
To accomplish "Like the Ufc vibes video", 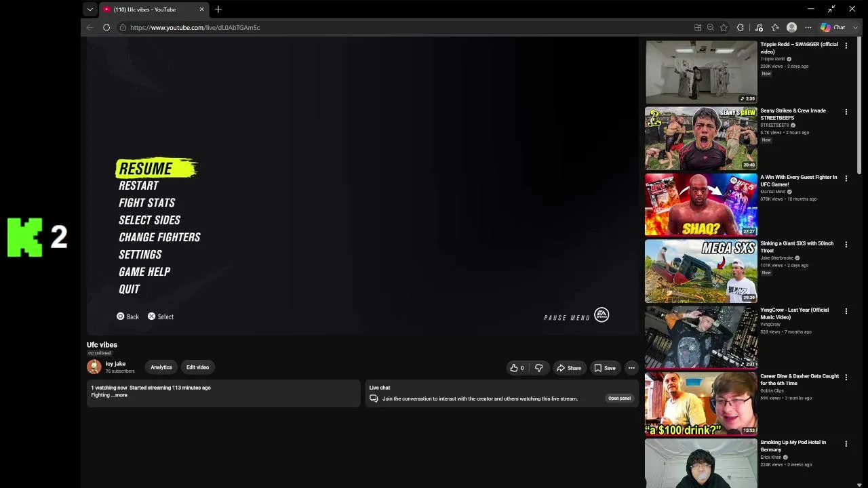I will pos(517,368).
